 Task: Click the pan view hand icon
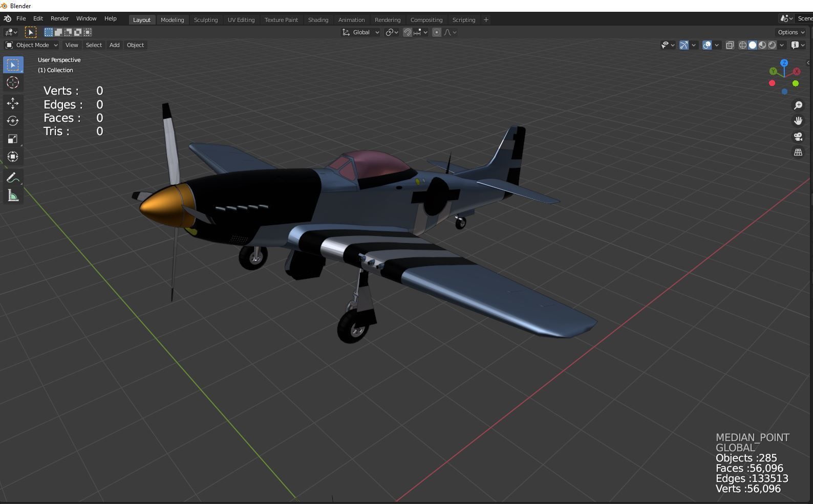pyautogui.click(x=798, y=121)
